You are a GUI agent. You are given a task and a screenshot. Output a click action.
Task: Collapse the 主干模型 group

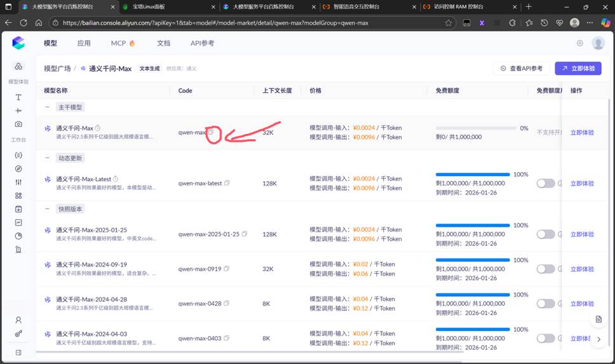pyautogui.click(x=48, y=107)
